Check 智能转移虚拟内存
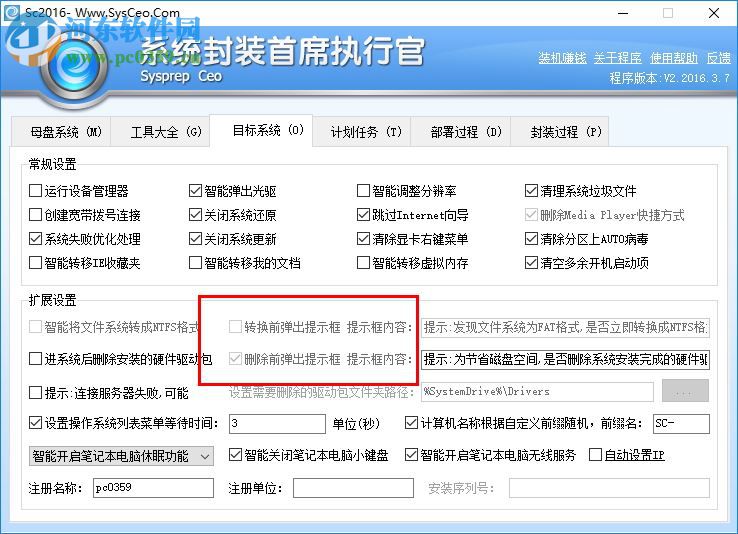This screenshot has width=738, height=534. [363, 263]
